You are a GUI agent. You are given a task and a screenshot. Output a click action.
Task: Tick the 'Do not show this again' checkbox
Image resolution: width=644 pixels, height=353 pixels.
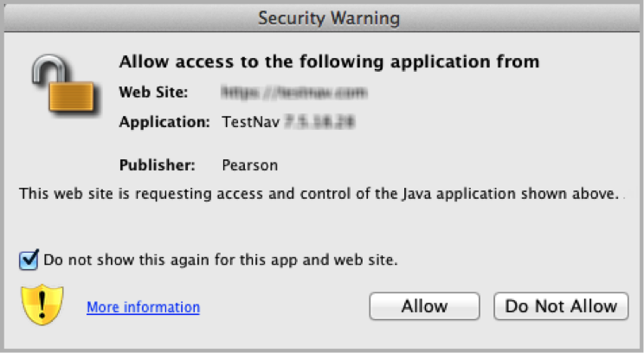pos(29,259)
